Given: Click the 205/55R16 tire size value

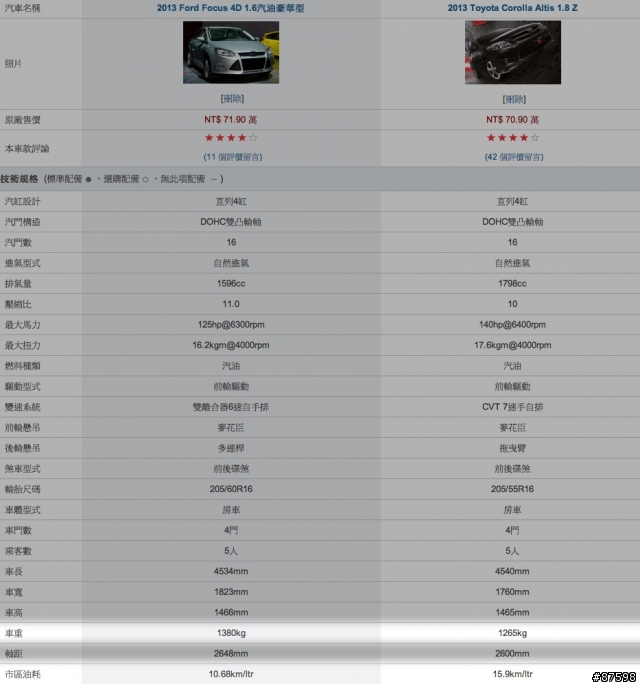Looking at the screenshot, I should pos(512,489).
